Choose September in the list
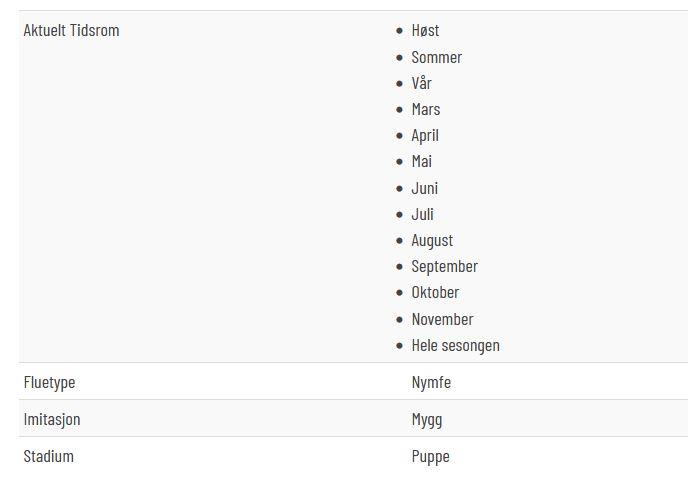 tap(444, 267)
